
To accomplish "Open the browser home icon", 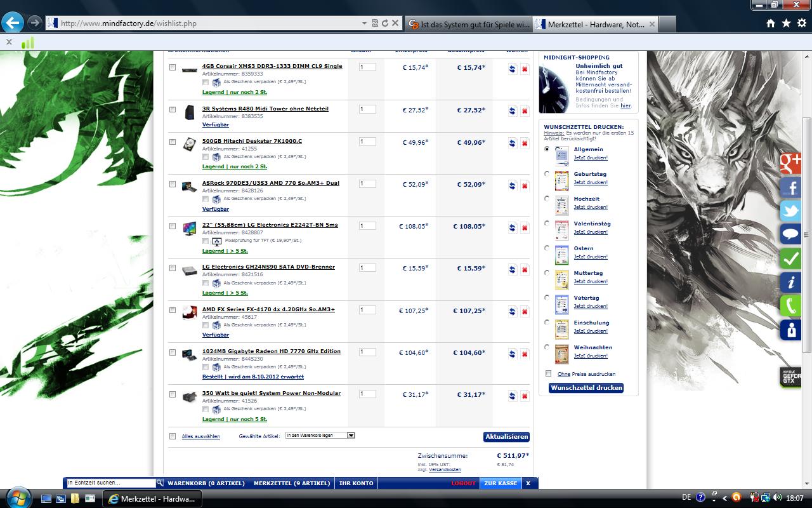I will (x=770, y=23).
